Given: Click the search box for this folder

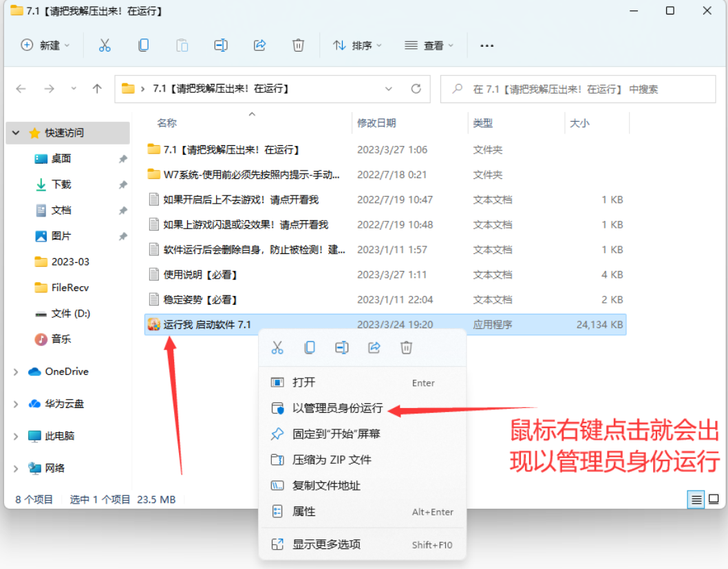Looking at the screenshot, I should [578, 89].
